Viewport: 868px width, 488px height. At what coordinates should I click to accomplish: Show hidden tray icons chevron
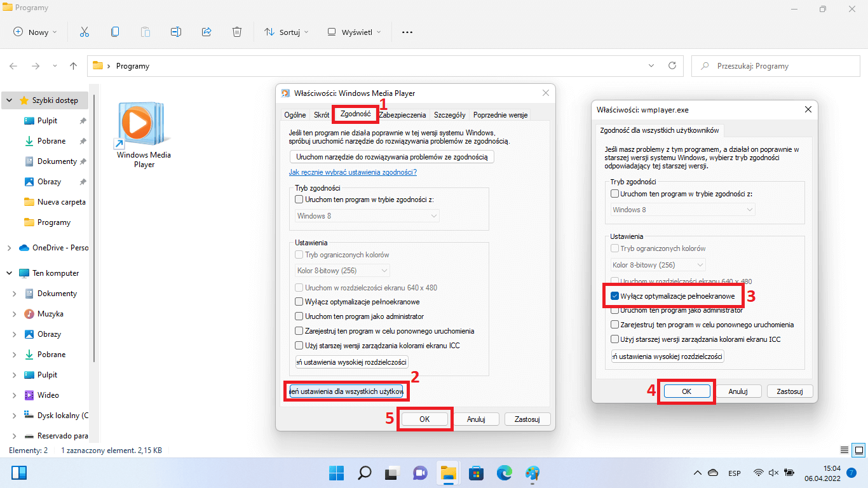tap(698, 473)
